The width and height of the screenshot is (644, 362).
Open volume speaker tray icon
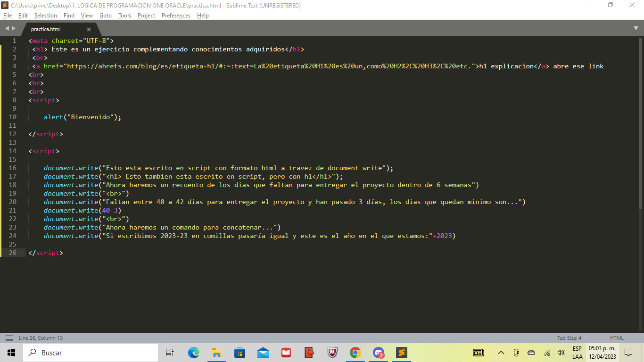tap(561, 353)
